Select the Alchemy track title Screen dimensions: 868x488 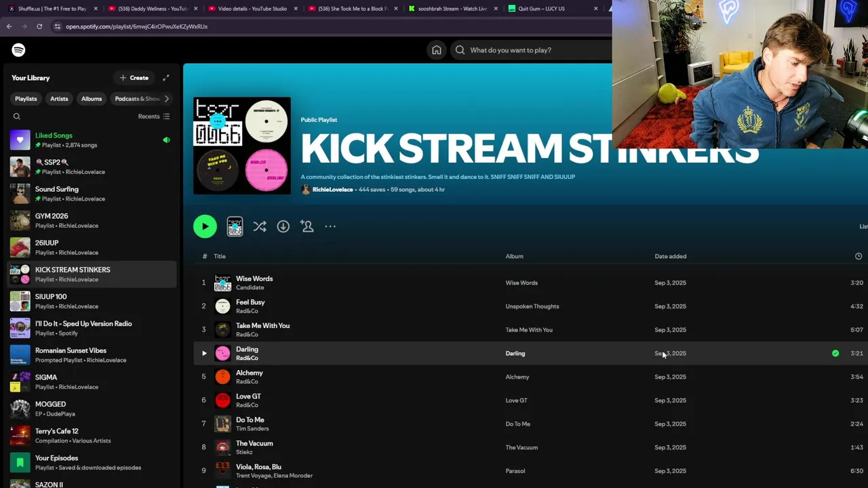click(x=249, y=373)
